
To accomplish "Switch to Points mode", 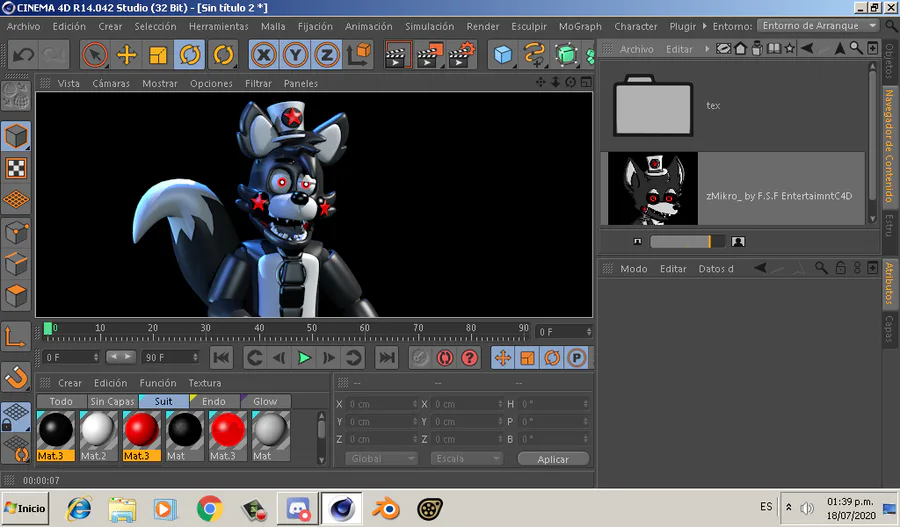I will [15, 233].
